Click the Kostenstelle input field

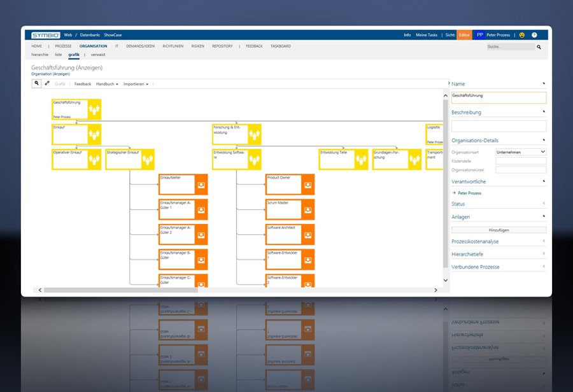pos(521,161)
